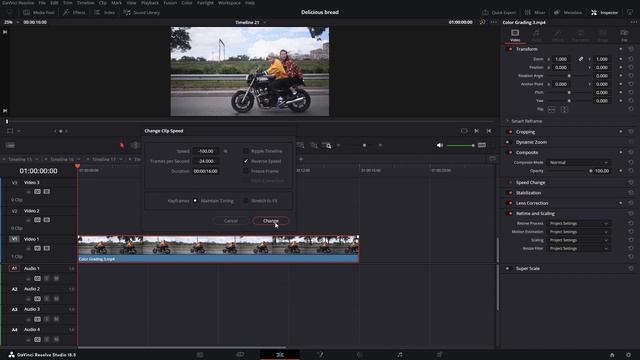Screen dimensions: 640x360
Task: Switch to the Fairlight page icon
Action: (x=400, y=355)
